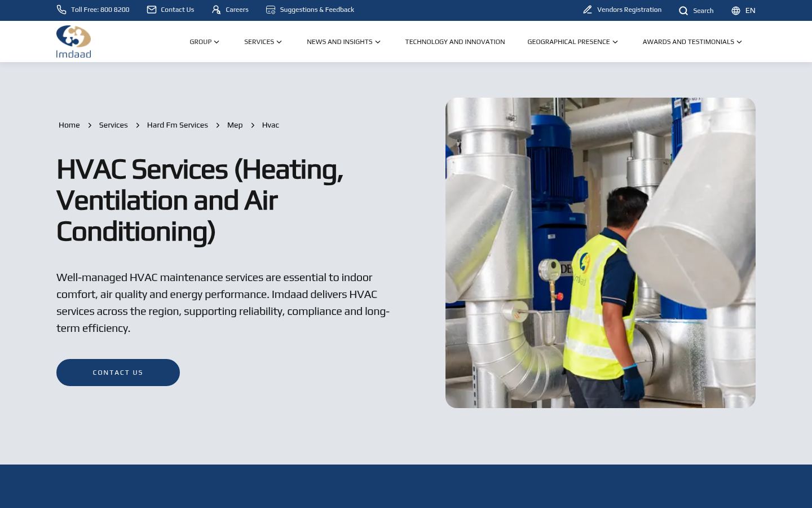Click the phone icon beside Toll Free
This screenshot has width=812, height=508.
(x=61, y=10)
